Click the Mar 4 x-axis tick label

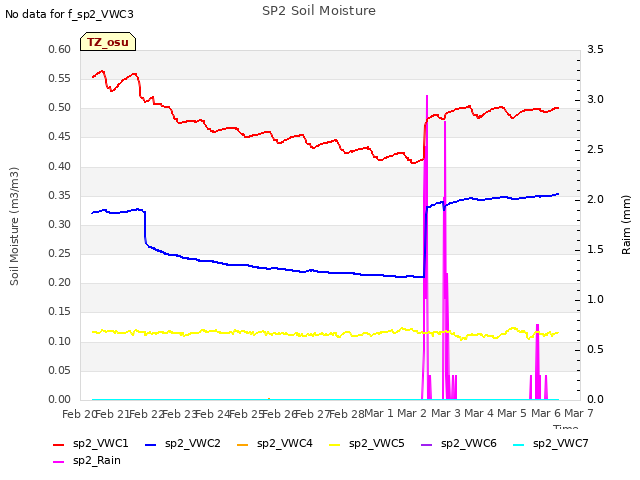479,414
